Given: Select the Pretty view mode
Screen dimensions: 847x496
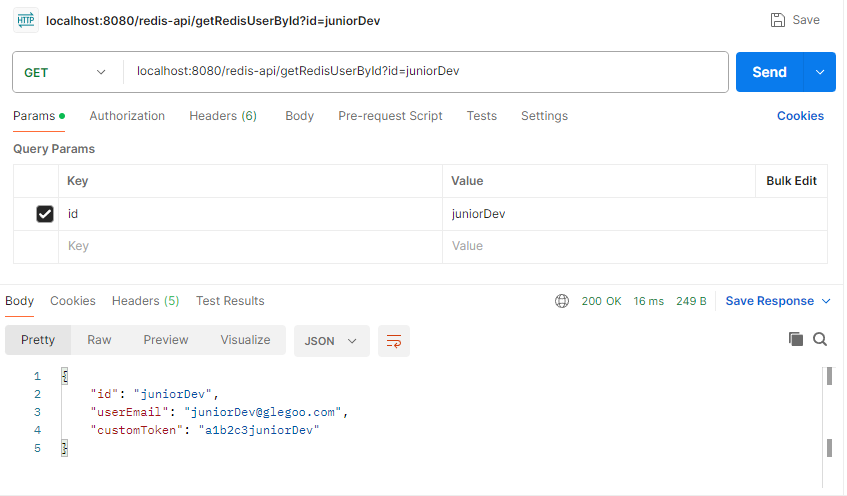Looking at the screenshot, I should click(38, 340).
